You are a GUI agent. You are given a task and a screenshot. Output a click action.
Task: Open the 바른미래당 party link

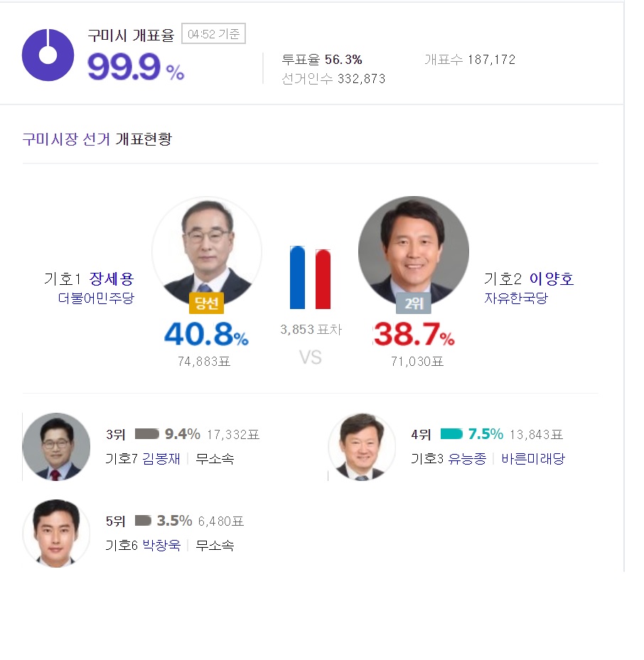533,458
